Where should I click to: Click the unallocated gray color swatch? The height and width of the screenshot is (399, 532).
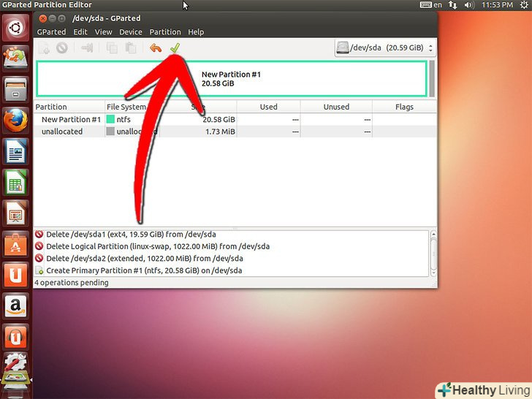(110, 132)
